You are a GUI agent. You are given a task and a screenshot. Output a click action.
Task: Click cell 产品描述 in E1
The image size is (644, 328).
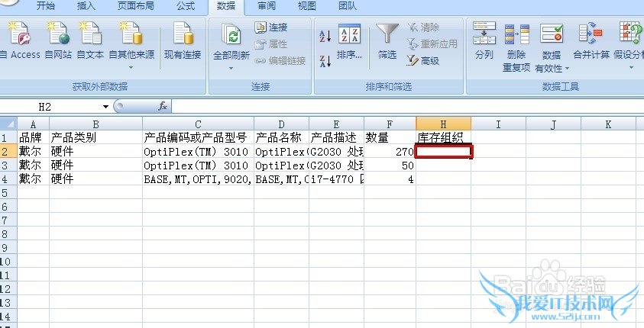tap(336, 137)
